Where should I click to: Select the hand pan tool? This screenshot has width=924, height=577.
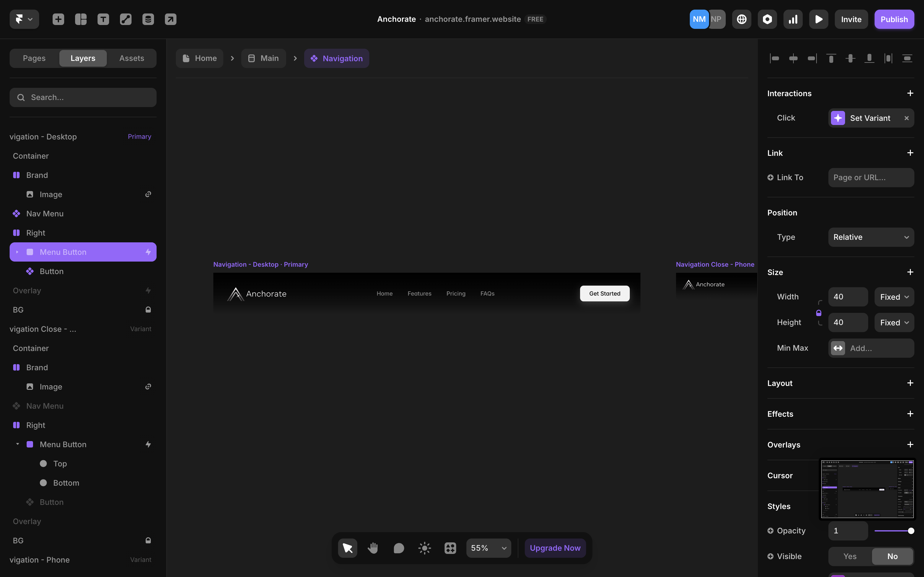coord(373,548)
